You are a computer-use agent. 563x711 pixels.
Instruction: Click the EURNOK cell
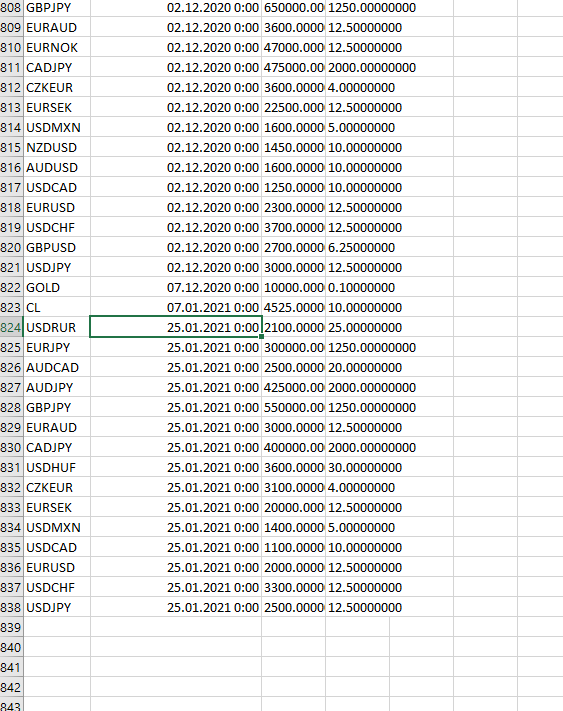click(57, 48)
